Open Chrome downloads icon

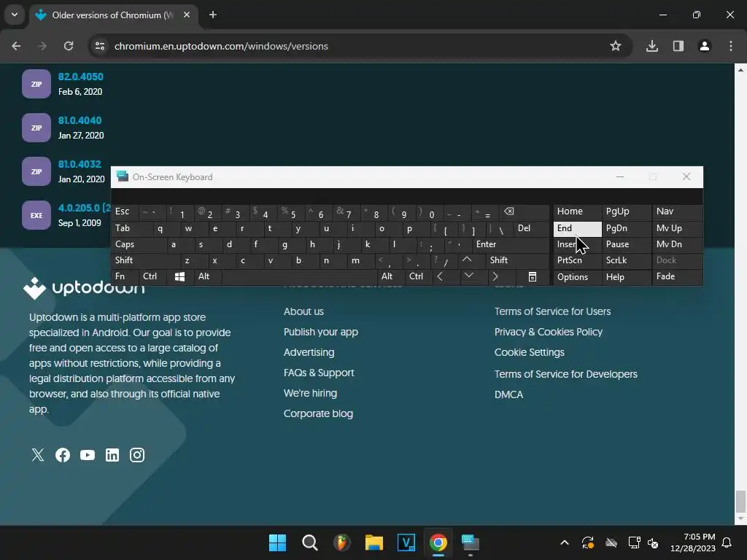pyautogui.click(x=652, y=46)
